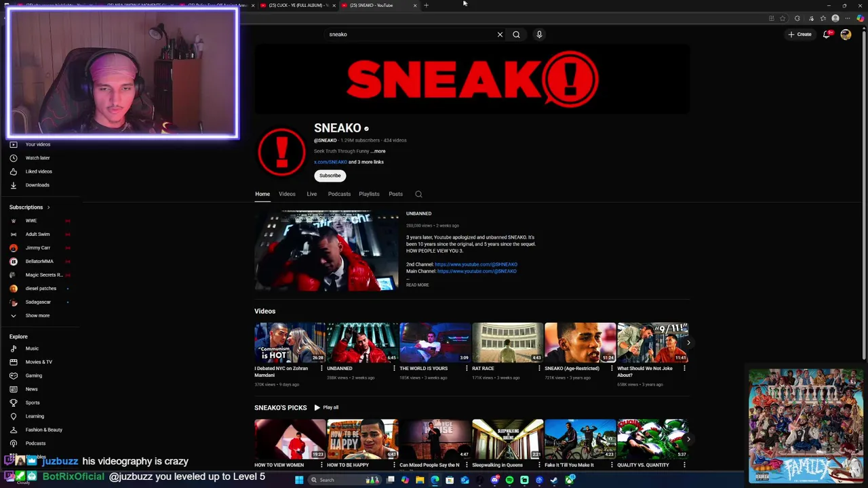Open 'I Debated NYC on Zohran Mamdani' video
Image resolution: width=868 pixels, height=488 pixels.
[x=290, y=343]
